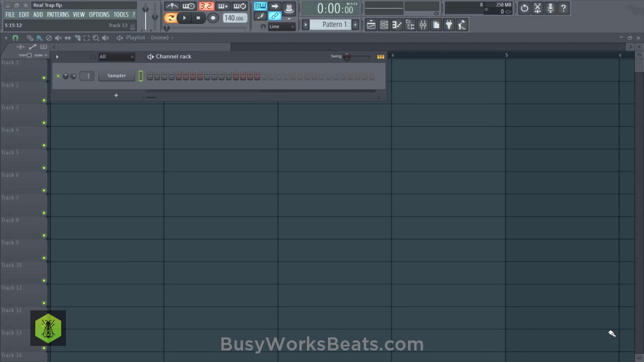Open the audio editor scissors icon

(537, 8)
